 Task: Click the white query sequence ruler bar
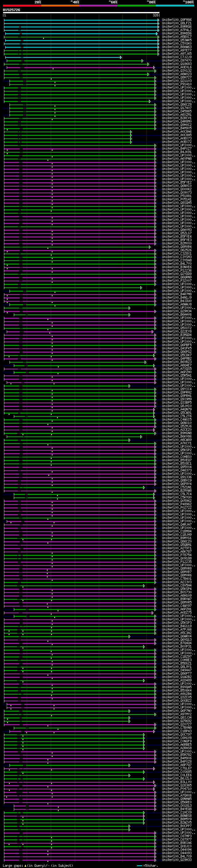coord(81,12)
